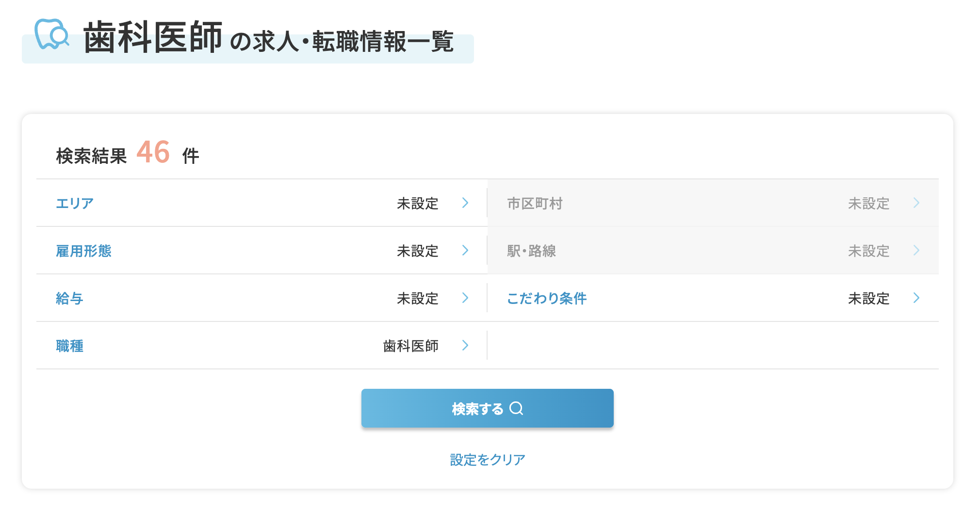Open the disabled 駅・路線 selector

[x=713, y=250]
